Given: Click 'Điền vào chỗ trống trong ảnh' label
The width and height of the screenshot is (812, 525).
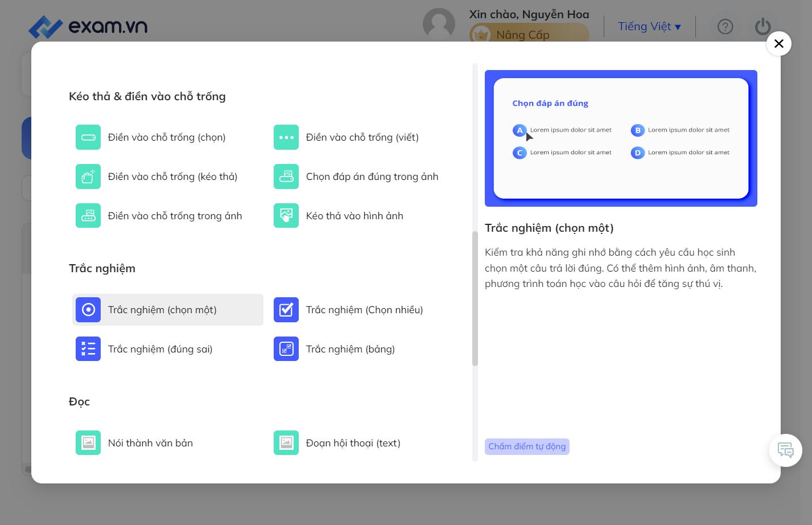Looking at the screenshot, I should click(175, 216).
